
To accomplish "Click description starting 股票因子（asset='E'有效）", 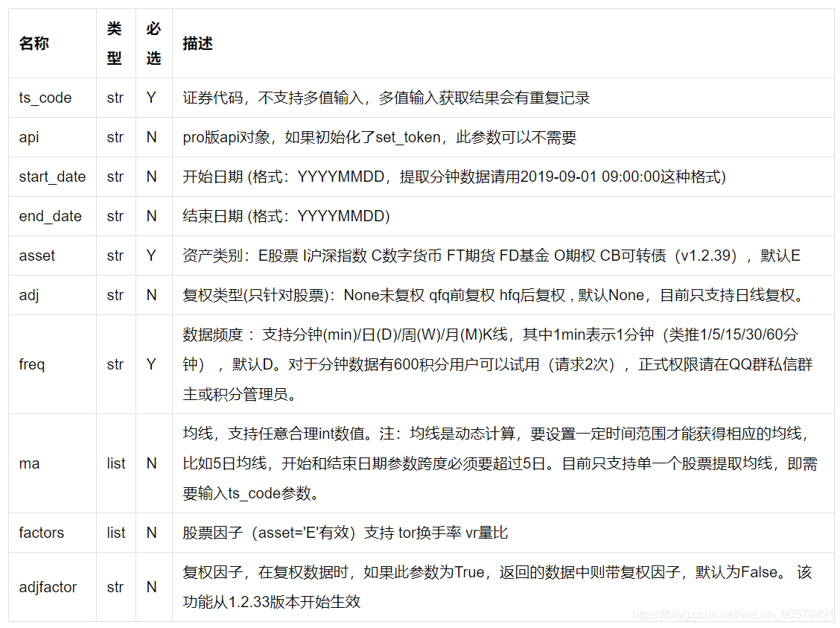I will (346, 533).
